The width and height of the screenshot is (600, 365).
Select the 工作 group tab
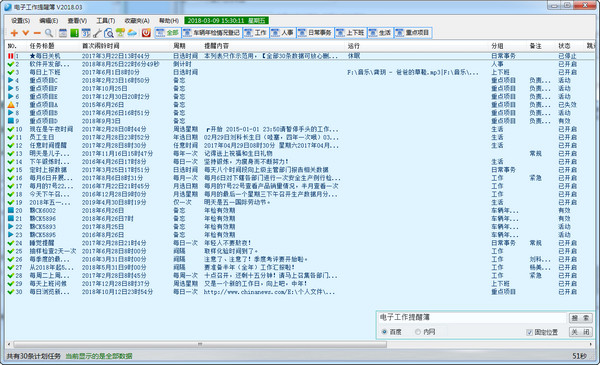click(x=255, y=33)
